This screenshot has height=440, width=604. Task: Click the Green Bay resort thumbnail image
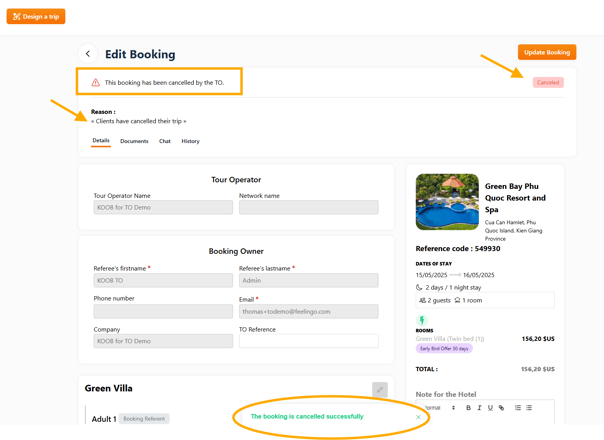coord(447,202)
